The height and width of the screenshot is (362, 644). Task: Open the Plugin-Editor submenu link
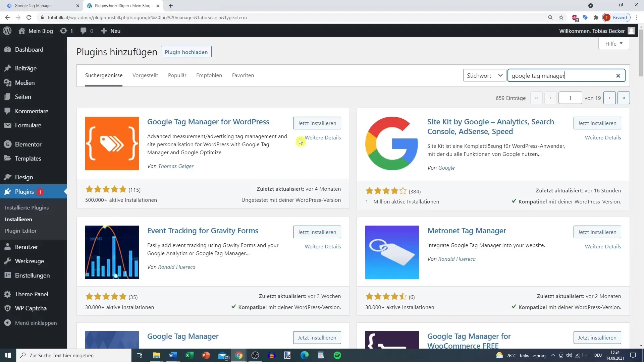pos(21,231)
